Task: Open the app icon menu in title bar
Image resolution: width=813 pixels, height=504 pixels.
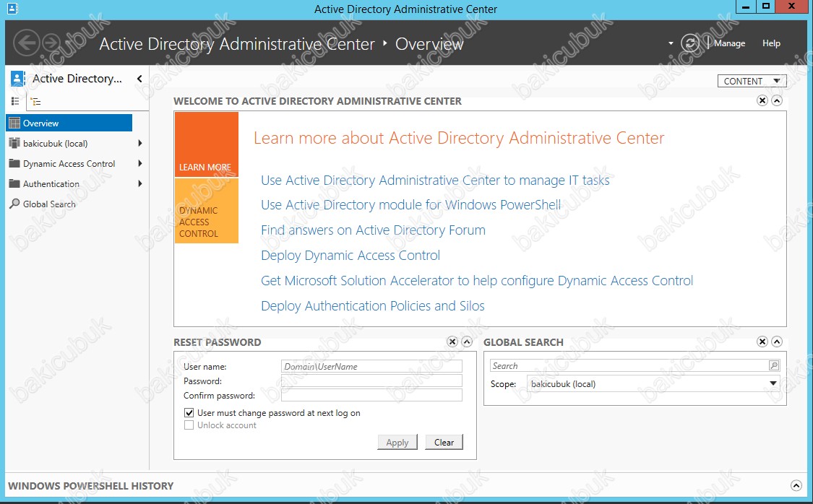Action: coord(12,8)
